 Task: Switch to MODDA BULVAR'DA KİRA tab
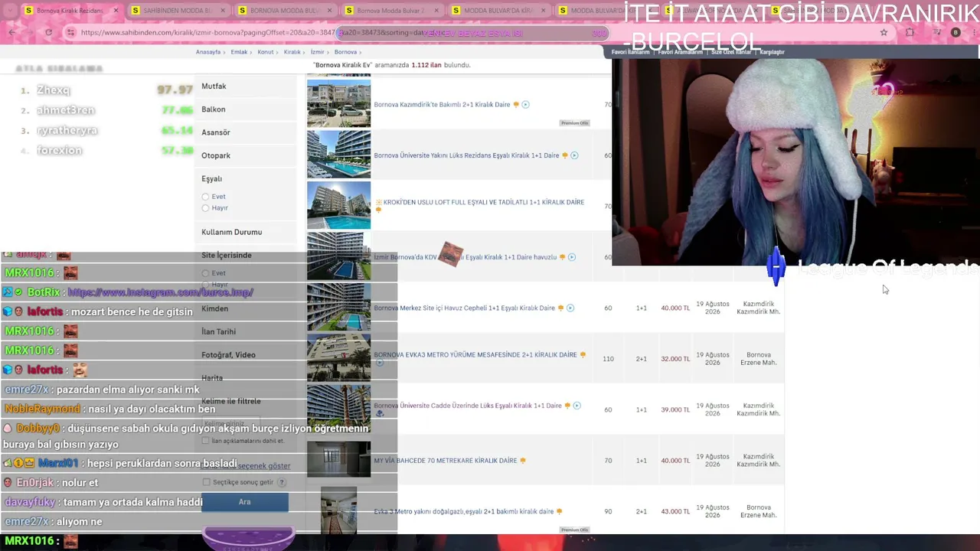498,11
